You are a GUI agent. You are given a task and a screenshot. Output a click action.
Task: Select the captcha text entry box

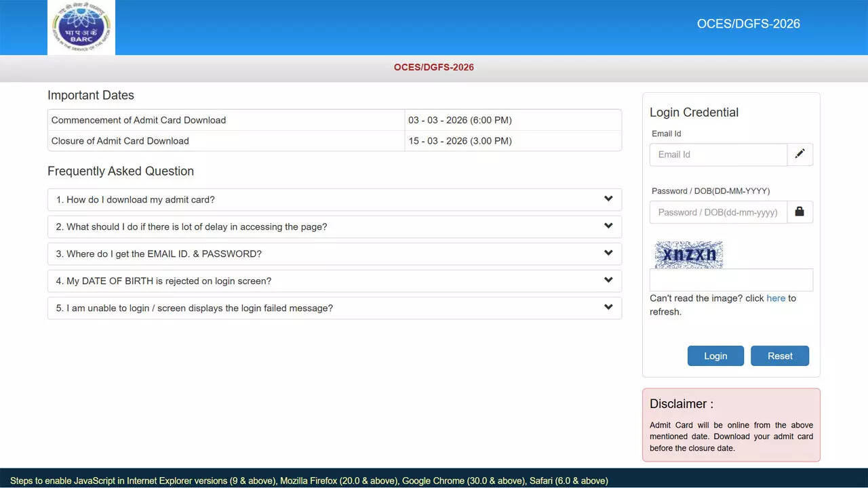click(x=730, y=280)
